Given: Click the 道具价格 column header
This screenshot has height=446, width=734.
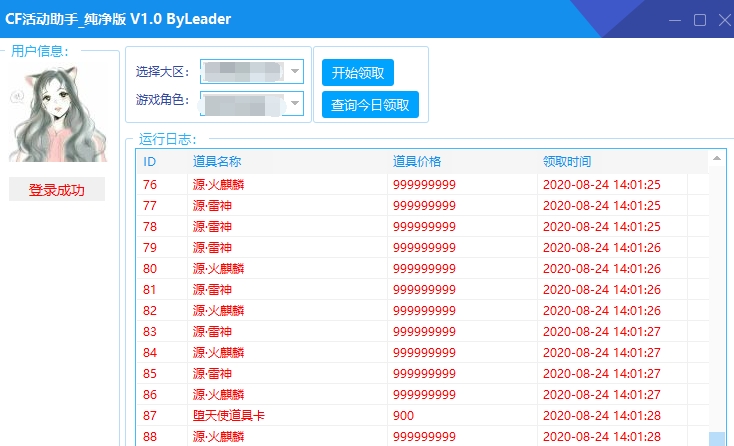Looking at the screenshot, I should point(417,161).
